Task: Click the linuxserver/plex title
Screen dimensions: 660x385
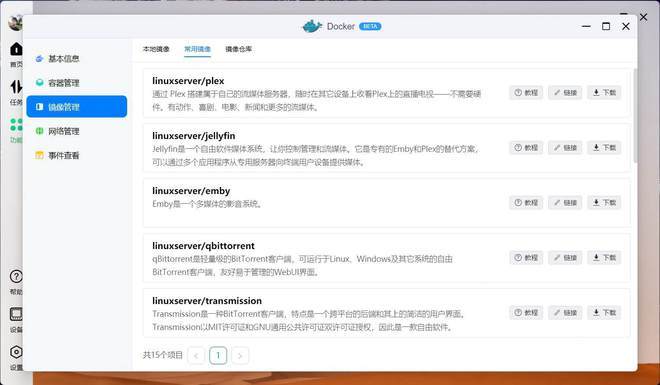Action: click(x=188, y=81)
